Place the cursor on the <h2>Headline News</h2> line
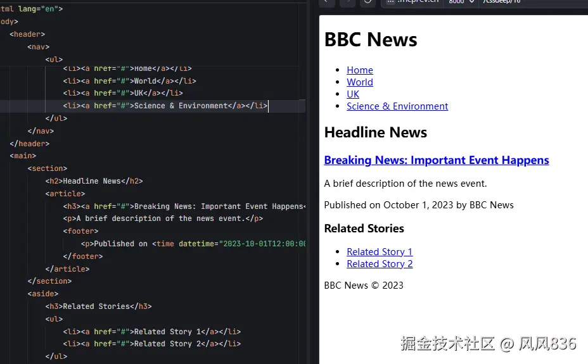 (94, 181)
